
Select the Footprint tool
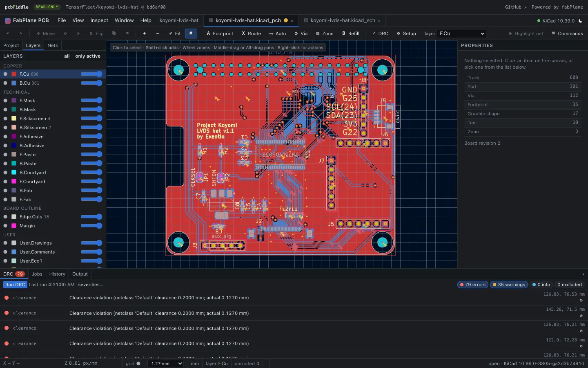point(220,34)
